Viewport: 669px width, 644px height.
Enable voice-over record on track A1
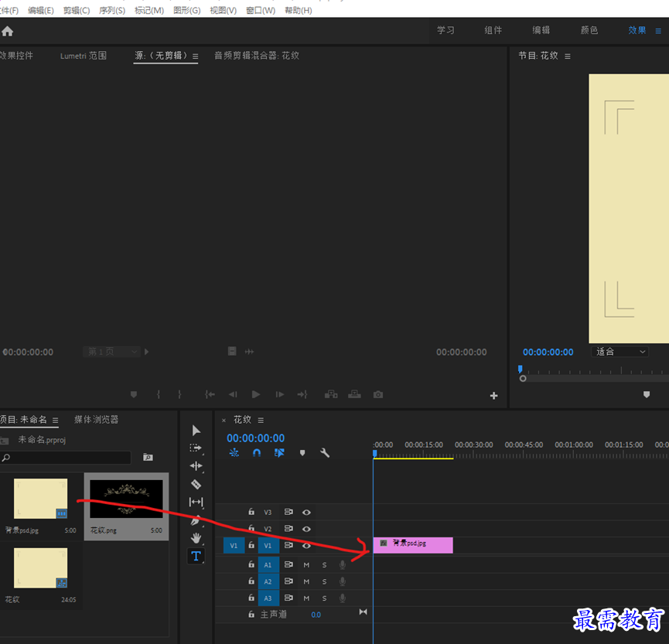pos(342,564)
